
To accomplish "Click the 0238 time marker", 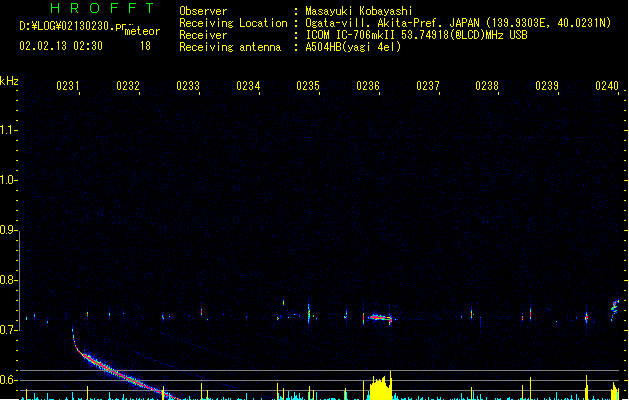I will (x=487, y=86).
